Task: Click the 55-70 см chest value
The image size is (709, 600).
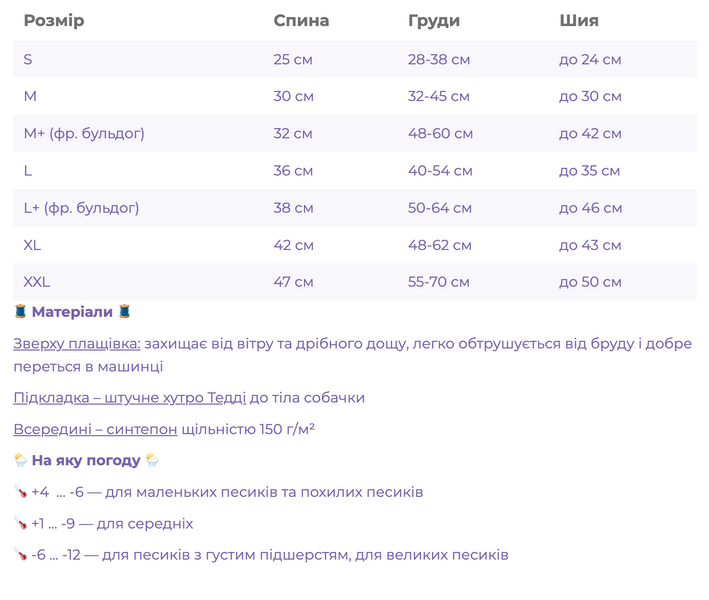Action: pos(439,282)
